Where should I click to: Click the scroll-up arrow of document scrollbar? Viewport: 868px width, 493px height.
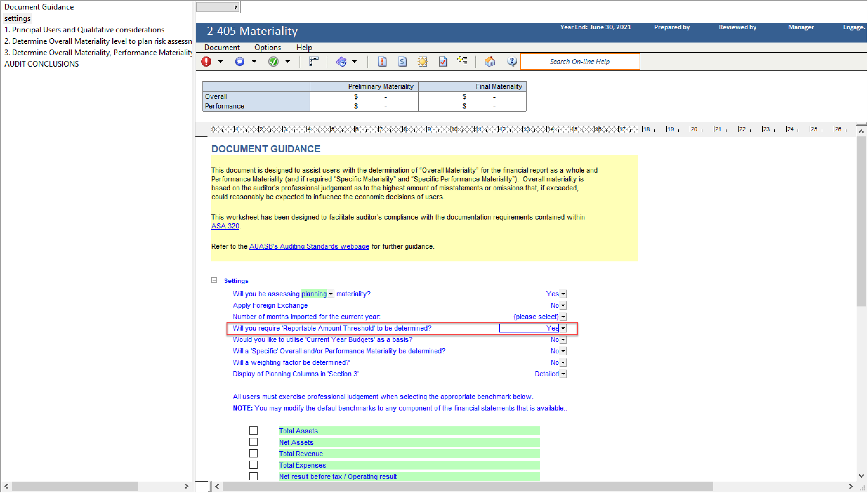861,131
